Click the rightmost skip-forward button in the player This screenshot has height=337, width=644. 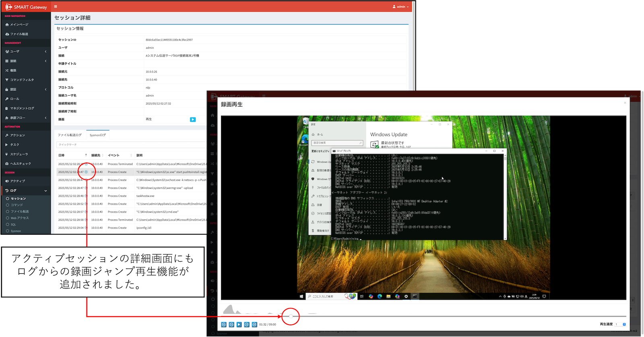[254, 325]
